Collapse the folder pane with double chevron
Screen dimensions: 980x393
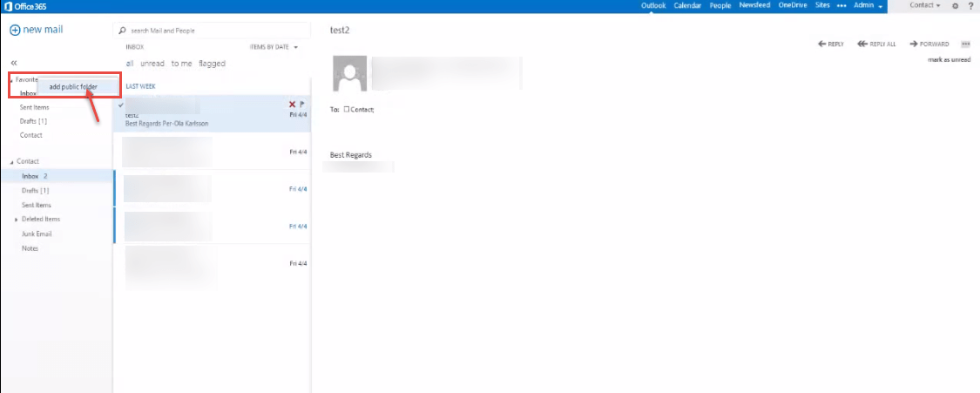(x=14, y=63)
